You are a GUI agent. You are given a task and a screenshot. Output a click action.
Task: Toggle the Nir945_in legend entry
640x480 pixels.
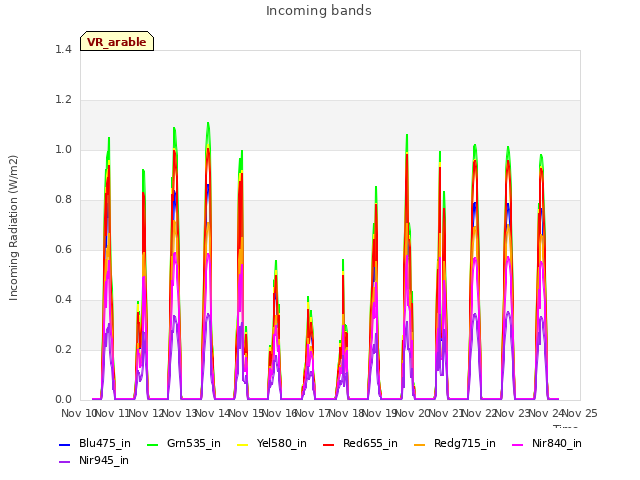[94, 460]
